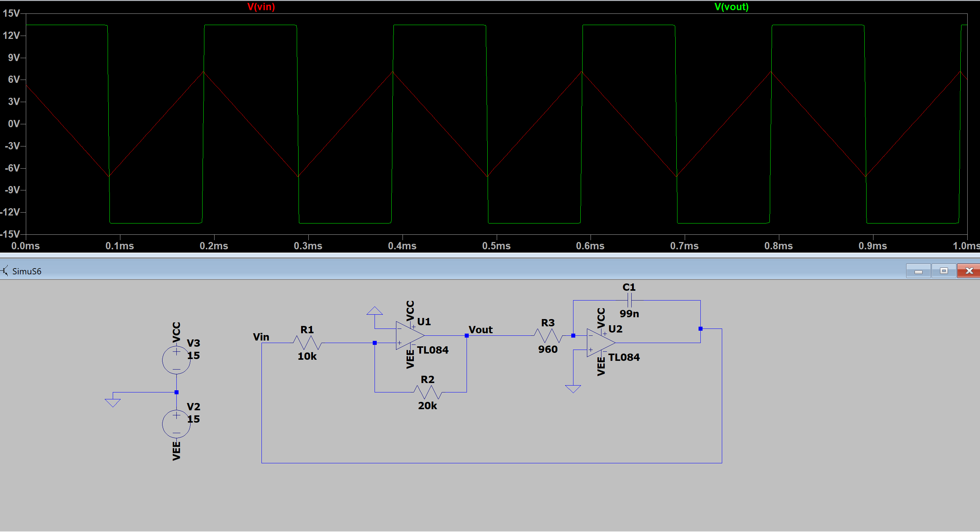Click the VCC label above V3
The width and height of the screenshot is (980, 532).
pos(176,332)
